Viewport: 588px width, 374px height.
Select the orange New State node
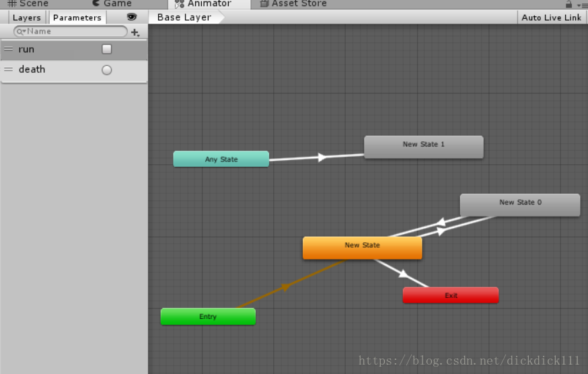click(362, 248)
